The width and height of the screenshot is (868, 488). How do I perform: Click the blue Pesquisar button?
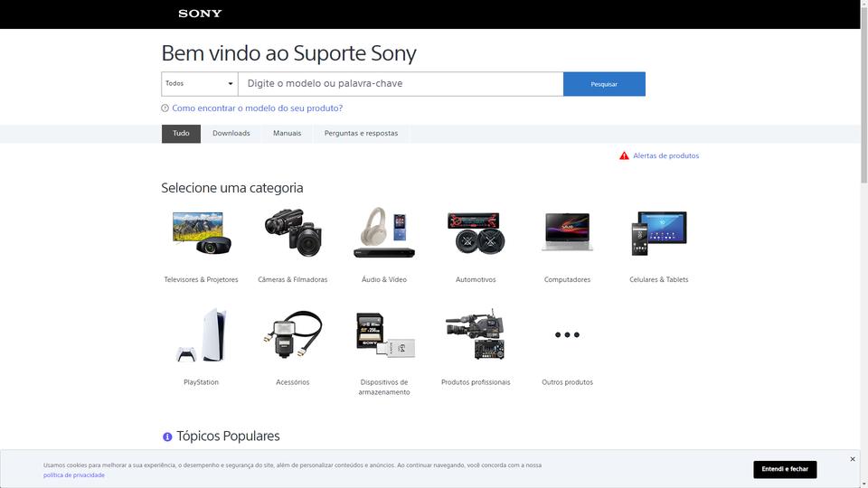click(x=605, y=84)
